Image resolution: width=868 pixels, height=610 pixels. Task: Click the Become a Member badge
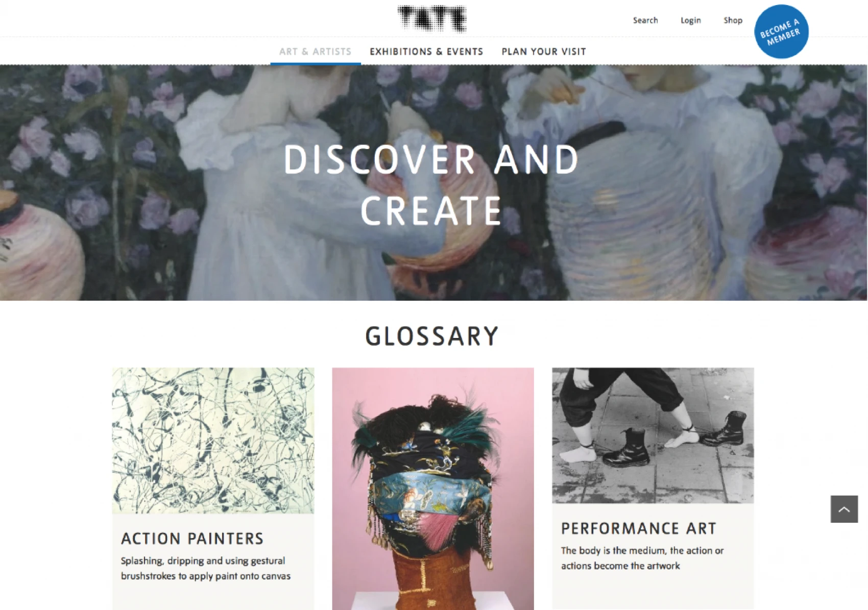point(781,32)
